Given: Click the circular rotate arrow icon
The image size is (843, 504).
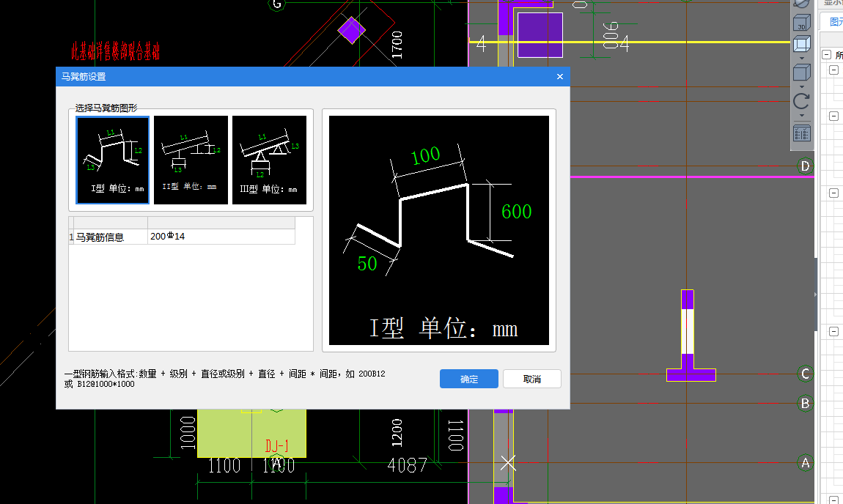Looking at the screenshot, I should click(802, 101).
